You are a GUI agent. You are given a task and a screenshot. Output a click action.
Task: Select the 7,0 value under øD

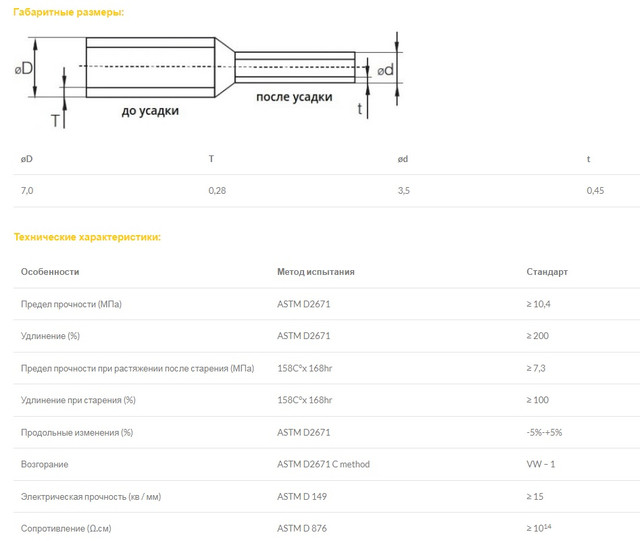pos(29,190)
